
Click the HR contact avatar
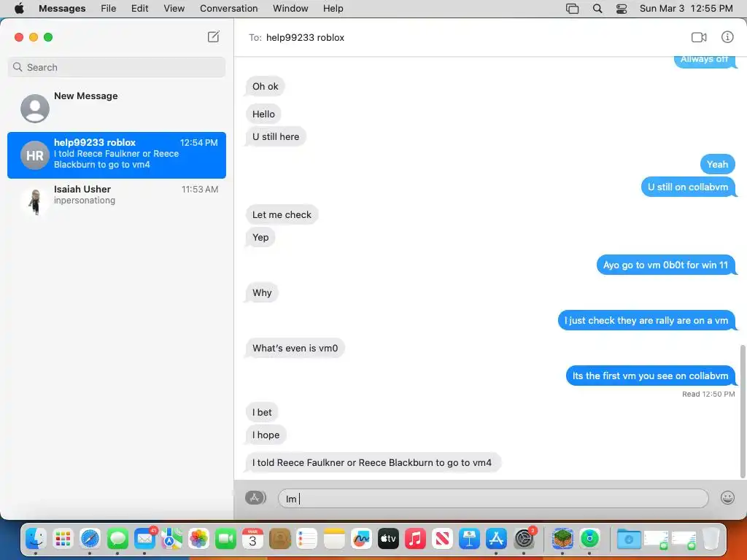pyautogui.click(x=35, y=155)
